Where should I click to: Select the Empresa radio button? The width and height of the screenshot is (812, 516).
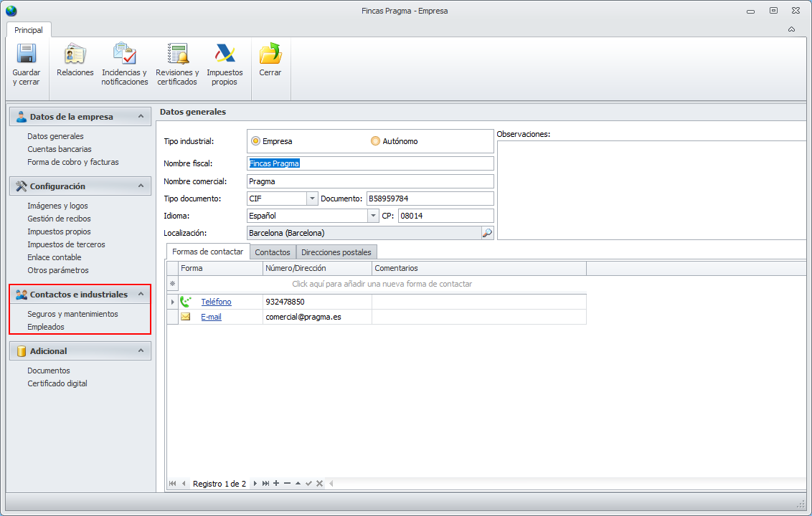[x=256, y=141]
